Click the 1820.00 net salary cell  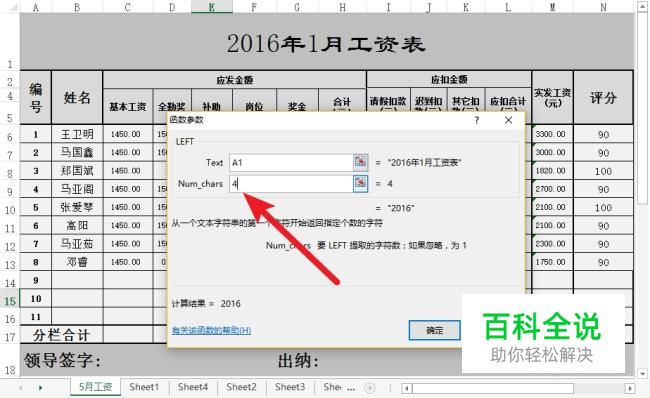pos(553,171)
